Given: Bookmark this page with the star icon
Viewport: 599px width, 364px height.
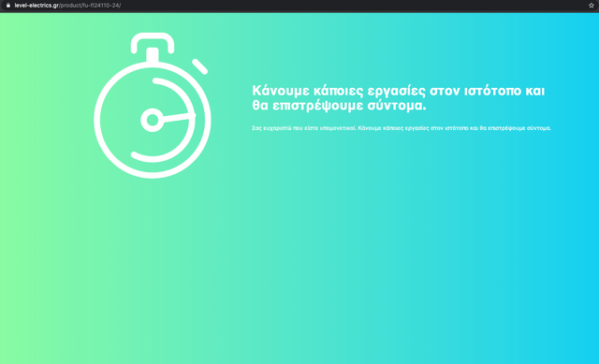Looking at the screenshot, I should click(592, 6).
